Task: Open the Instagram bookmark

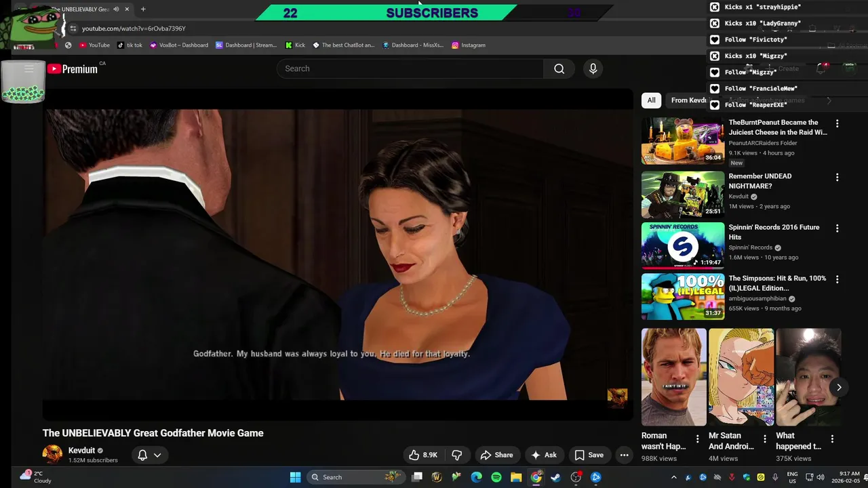Action: coord(469,45)
